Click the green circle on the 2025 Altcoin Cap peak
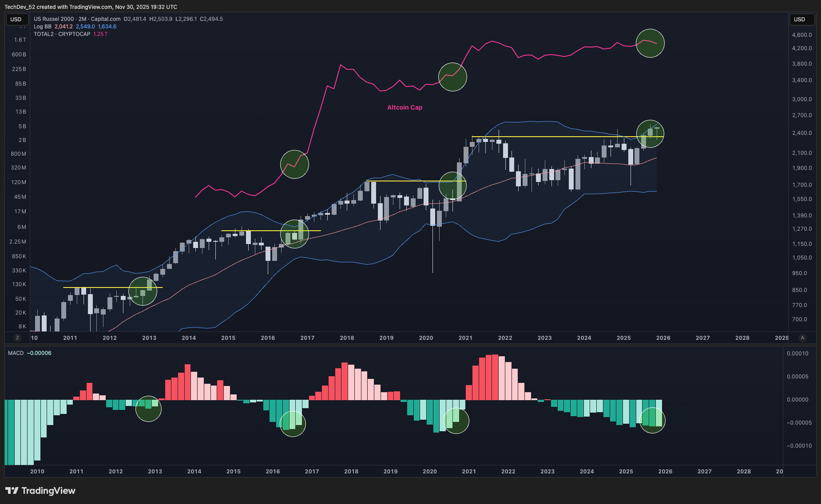Viewport: 821px width, 504px height. click(650, 43)
